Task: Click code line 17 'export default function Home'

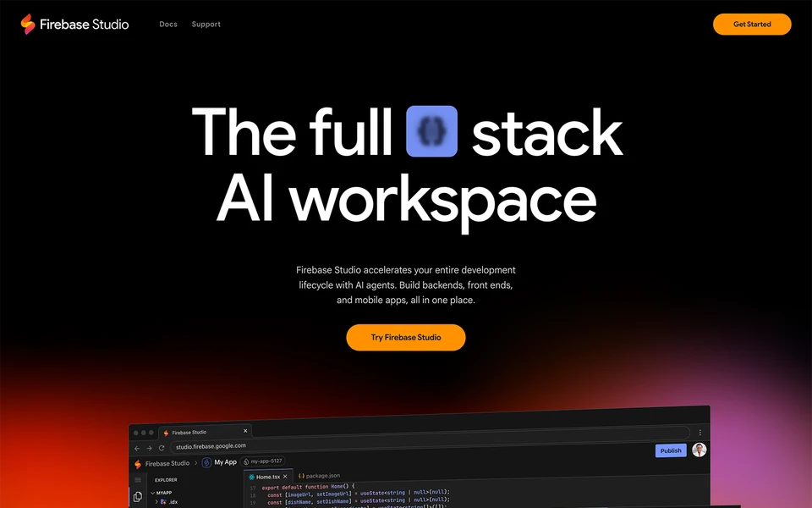Action: pyautogui.click(x=308, y=487)
